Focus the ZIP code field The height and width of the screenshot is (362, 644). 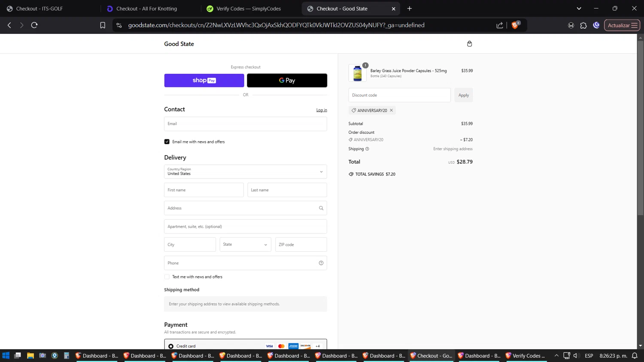coord(301,244)
